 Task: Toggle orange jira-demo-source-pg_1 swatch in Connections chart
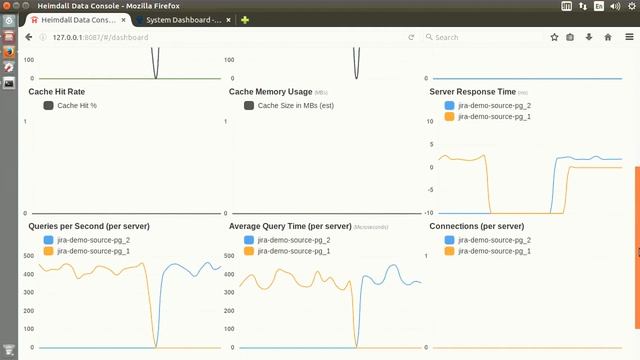449,251
